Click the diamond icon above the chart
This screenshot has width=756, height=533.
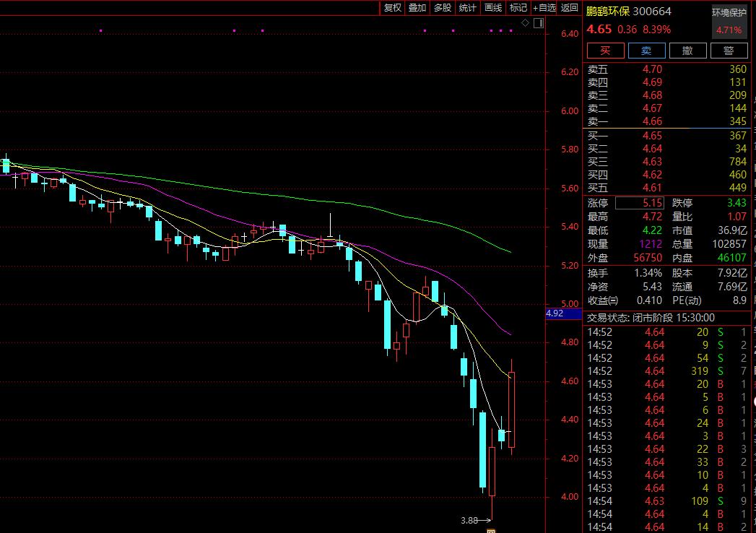click(526, 23)
